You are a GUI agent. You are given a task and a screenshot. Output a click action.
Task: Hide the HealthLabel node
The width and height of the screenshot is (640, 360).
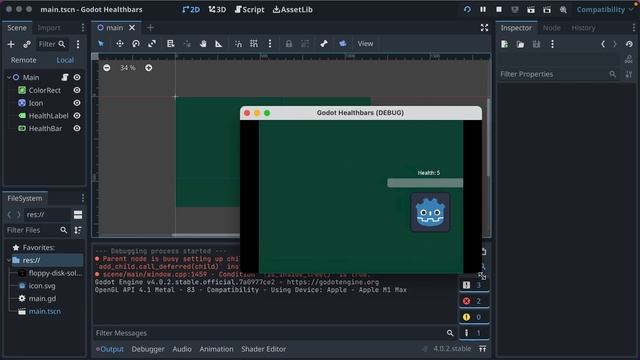tap(77, 116)
